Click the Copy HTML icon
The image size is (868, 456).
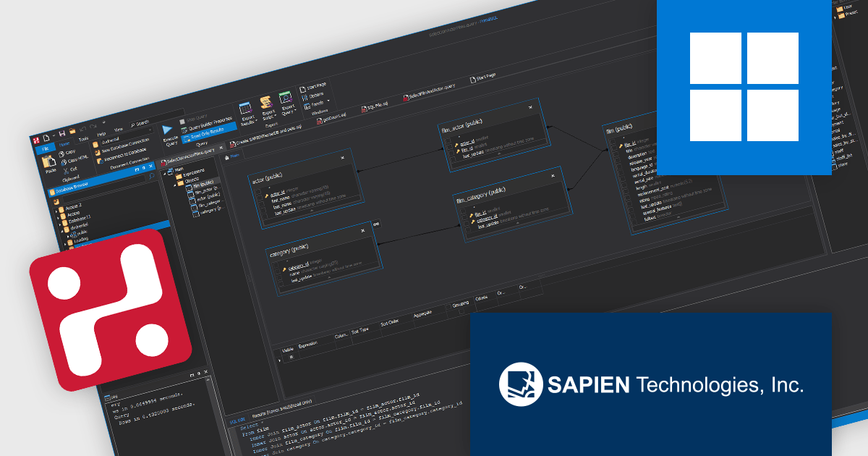click(x=64, y=162)
